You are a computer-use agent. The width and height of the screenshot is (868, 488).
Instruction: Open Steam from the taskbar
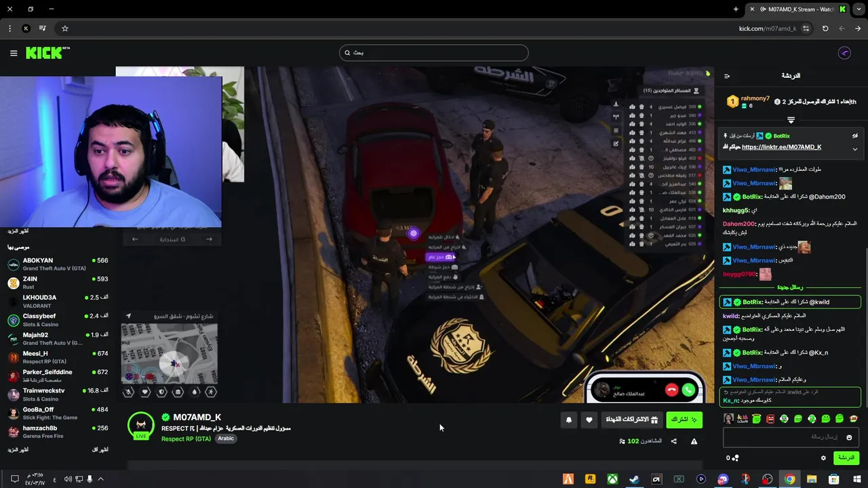click(634, 479)
